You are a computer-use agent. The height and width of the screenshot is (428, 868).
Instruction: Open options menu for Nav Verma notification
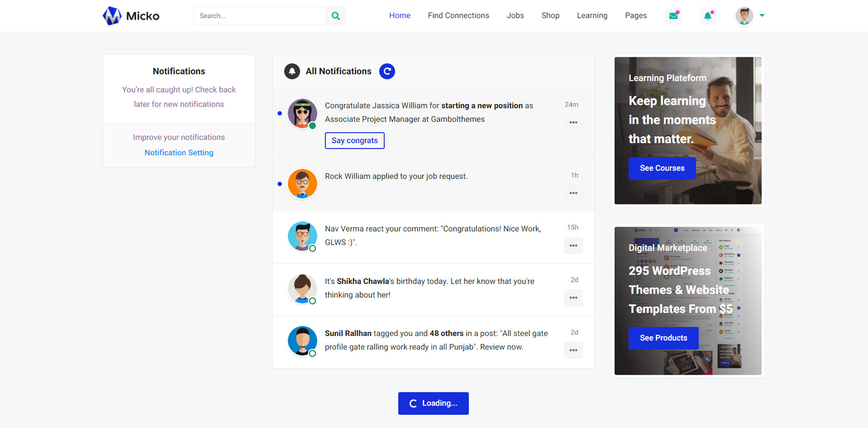click(x=573, y=245)
